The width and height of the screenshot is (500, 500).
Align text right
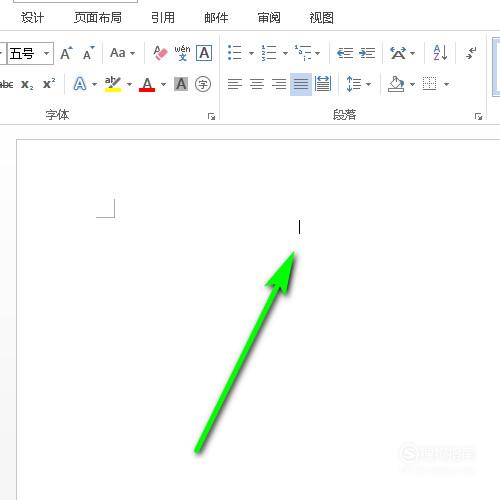click(279, 84)
